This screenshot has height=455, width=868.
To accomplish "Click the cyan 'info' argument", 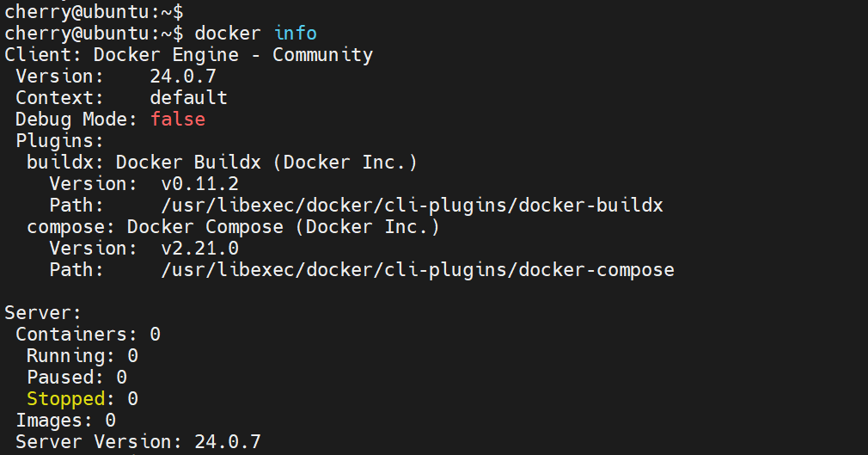I will coord(295,34).
